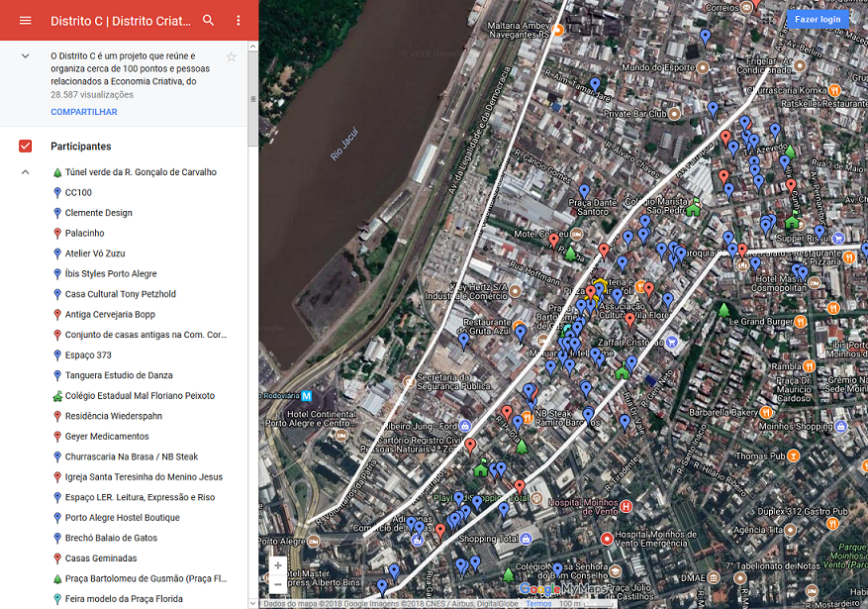This screenshot has height=609, width=868.
Task: Select Residência Wiederspahn entry
Action: point(114,416)
